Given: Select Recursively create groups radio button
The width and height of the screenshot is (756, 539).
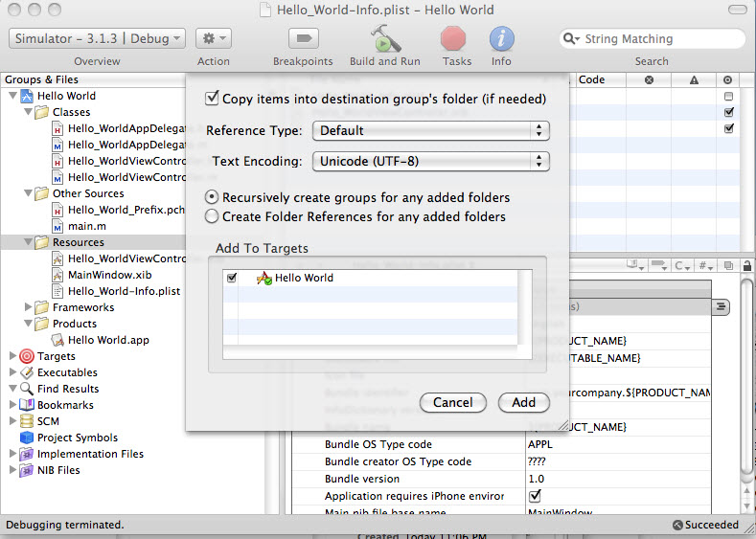Looking at the screenshot, I should tap(212, 197).
